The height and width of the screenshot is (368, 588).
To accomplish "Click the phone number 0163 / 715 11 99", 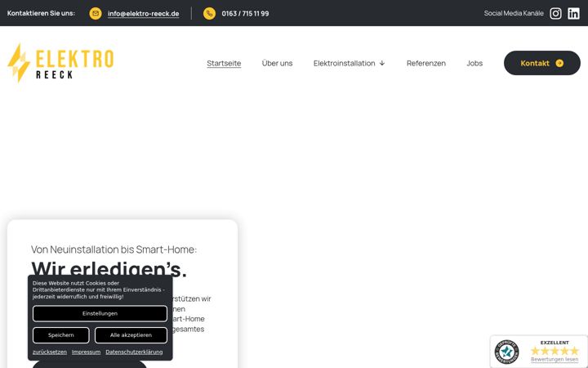I will pos(245,14).
